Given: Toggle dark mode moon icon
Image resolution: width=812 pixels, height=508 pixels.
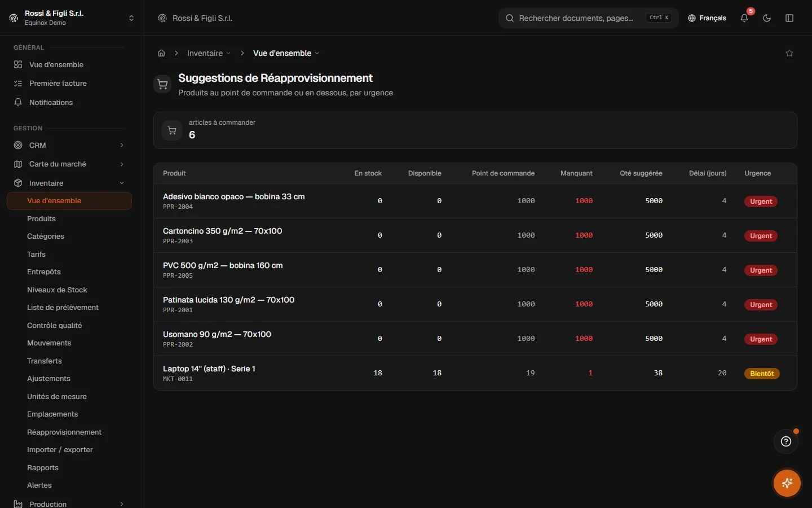Looking at the screenshot, I should coord(767,18).
